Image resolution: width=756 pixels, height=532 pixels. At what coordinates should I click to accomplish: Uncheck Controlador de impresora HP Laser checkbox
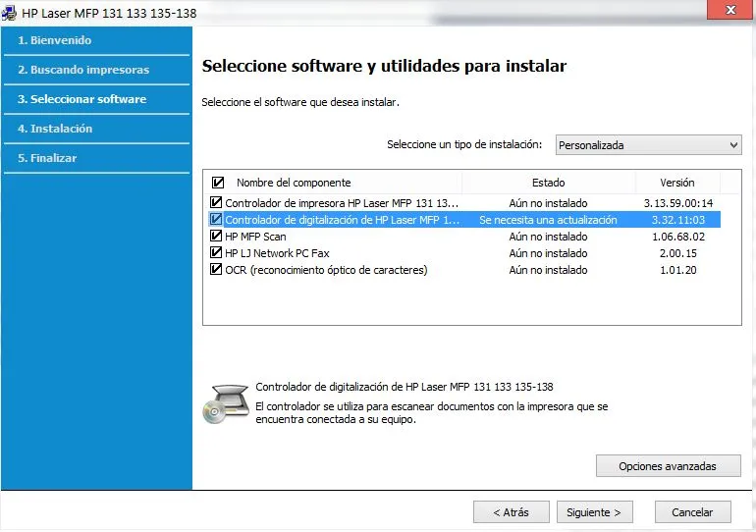216,202
